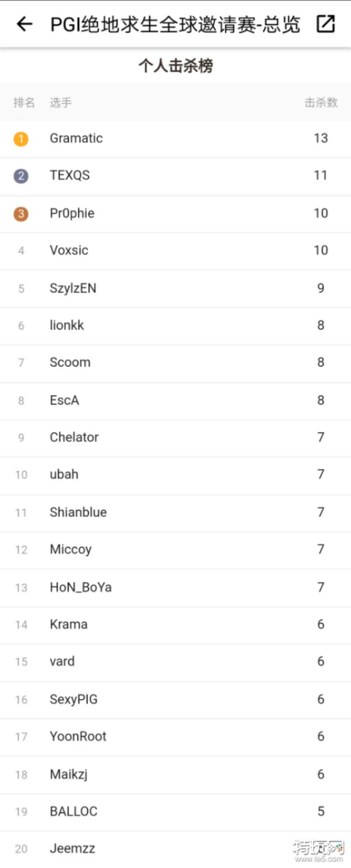
Task: Open BALLOC player entry
Action: coord(74,812)
